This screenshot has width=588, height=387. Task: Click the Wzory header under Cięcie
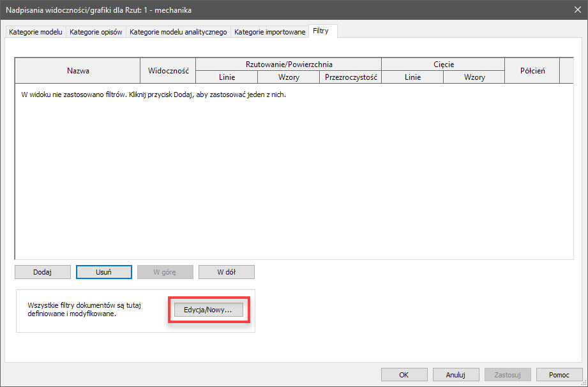(474, 77)
